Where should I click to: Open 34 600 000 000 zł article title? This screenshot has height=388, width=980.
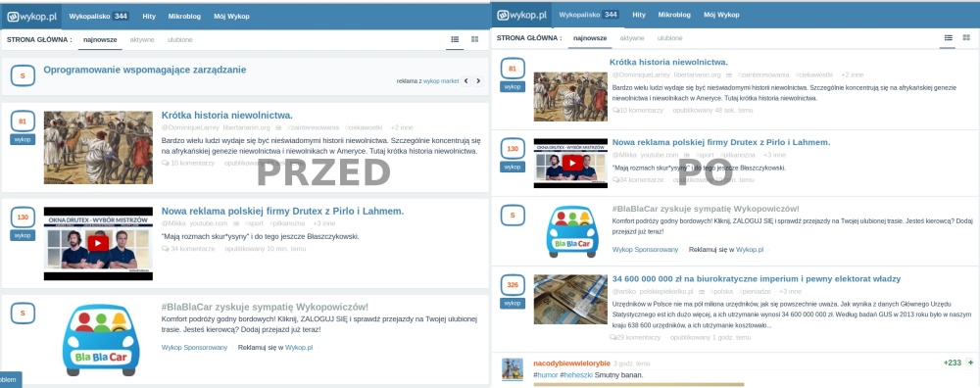coord(757,278)
